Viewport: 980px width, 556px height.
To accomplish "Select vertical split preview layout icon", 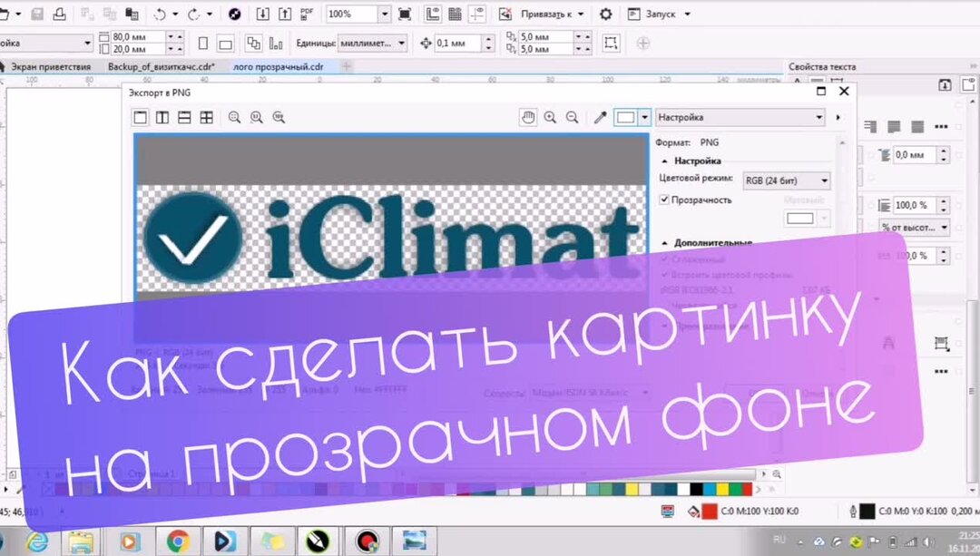I will 162,117.
